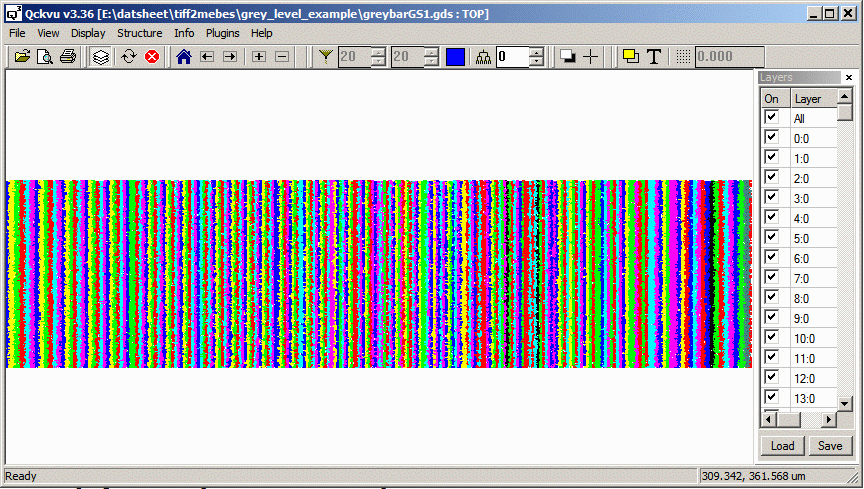Toggle layer 11:0 checkbox
Screen dimensions: 864x489
pos(771,357)
